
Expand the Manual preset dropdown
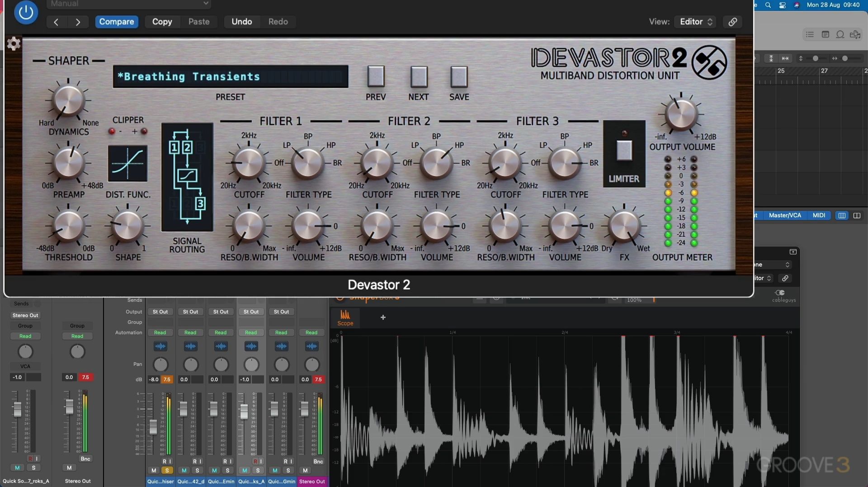(128, 4)
